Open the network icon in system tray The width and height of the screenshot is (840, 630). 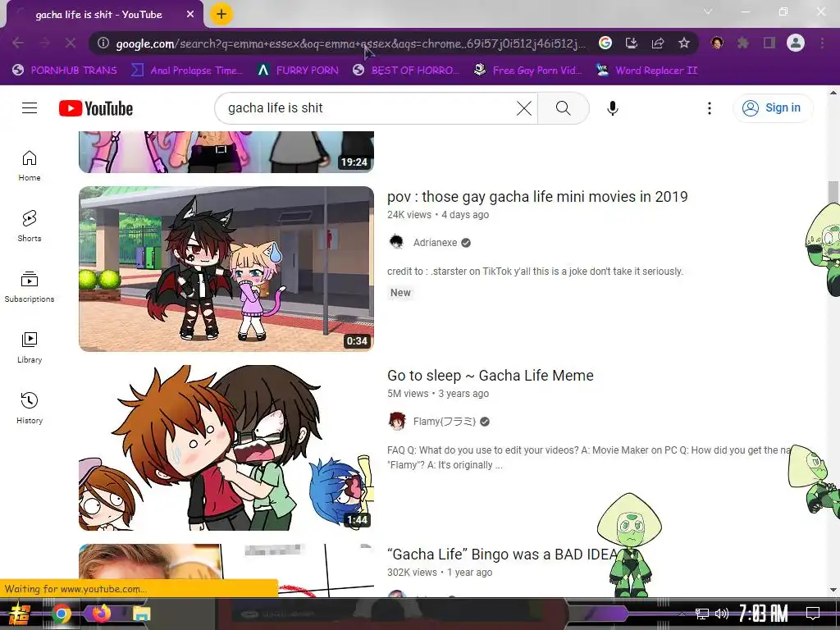tap(702, 614)
